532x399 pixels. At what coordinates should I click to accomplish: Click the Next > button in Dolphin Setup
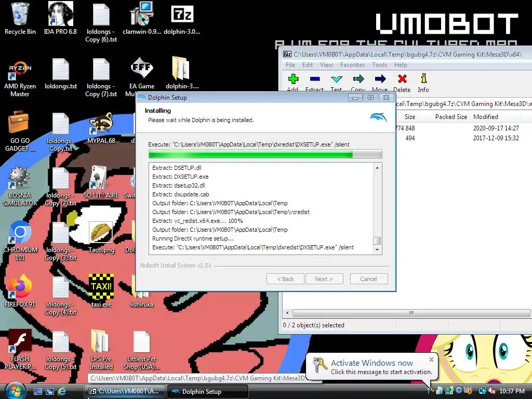pyautogui.click(x=324, y=279)
